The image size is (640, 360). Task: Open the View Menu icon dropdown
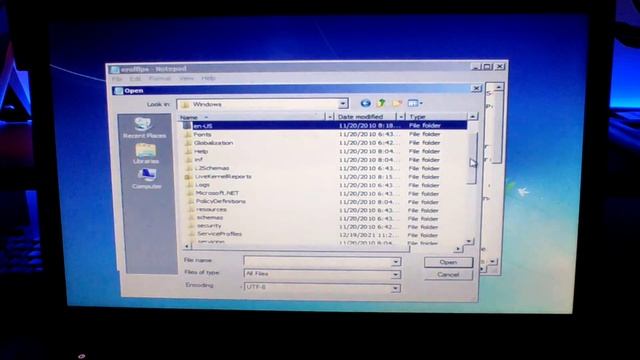point(415,103)
